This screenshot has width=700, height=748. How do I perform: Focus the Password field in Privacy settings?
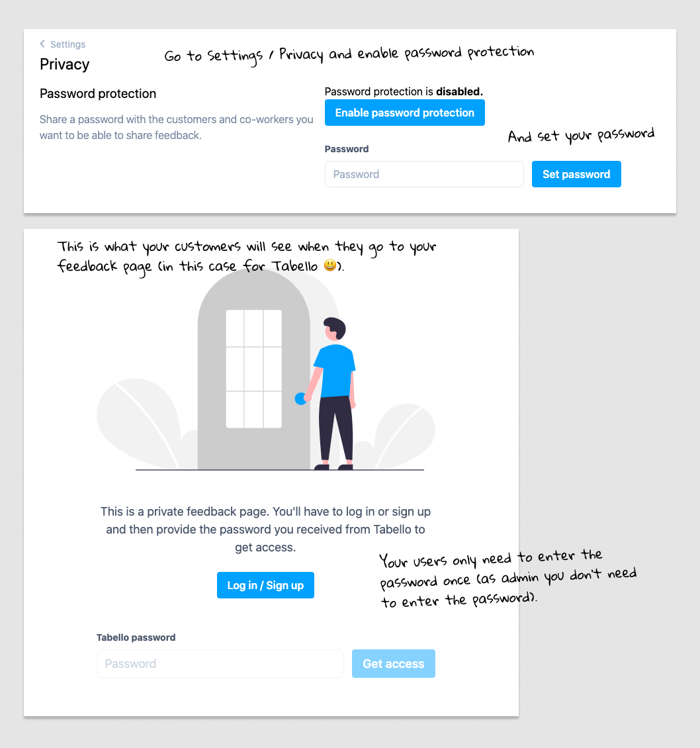click(x=424, y=174)
